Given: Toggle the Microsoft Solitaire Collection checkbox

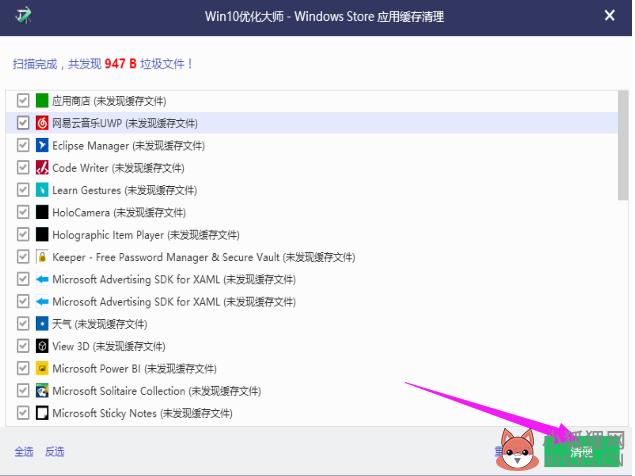Looking at the screenshot, I should tap(23, 391).
